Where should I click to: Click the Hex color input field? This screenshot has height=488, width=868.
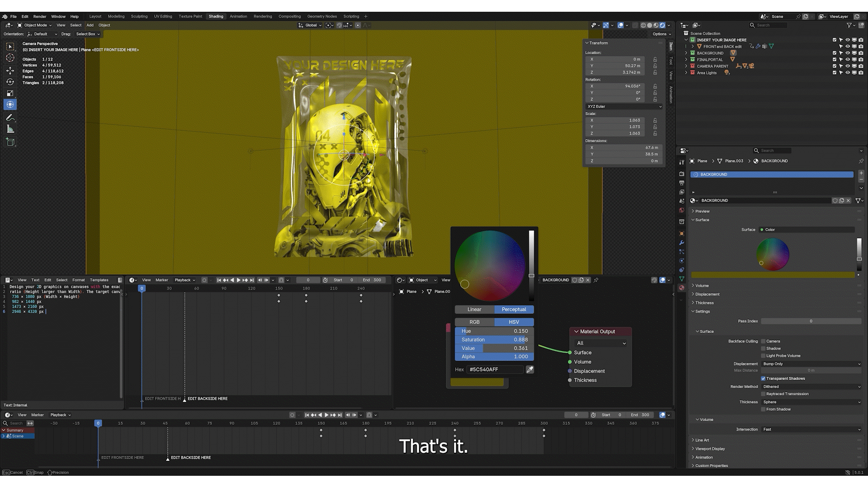coord(495,370)
